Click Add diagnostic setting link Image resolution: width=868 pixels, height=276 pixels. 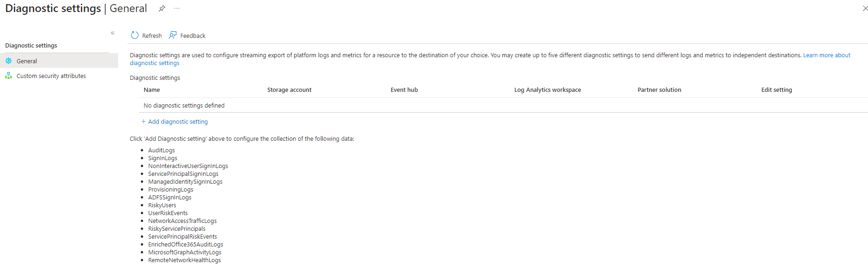tap(178, 121)
